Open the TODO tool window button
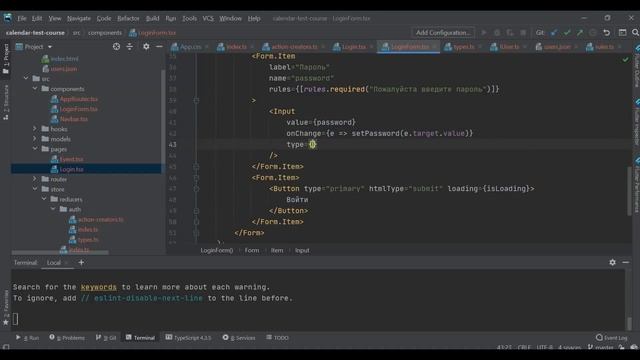640x360 pixels. click(278, 338)
